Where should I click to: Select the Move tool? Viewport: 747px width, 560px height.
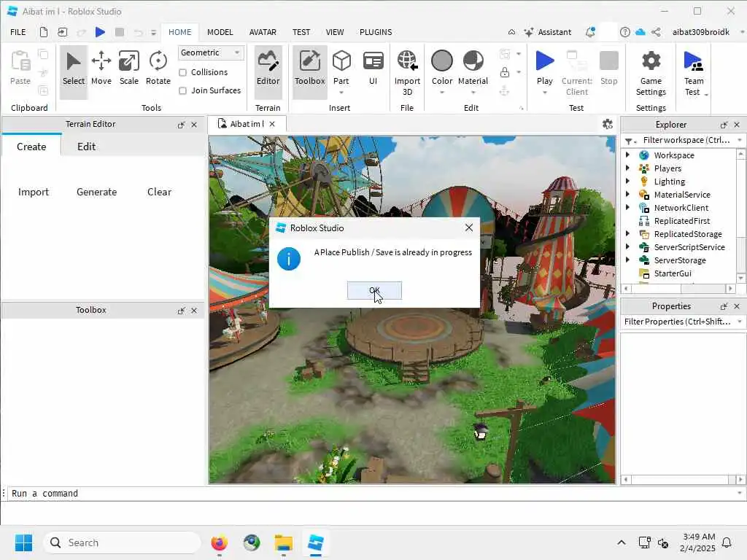click(101, 69)
